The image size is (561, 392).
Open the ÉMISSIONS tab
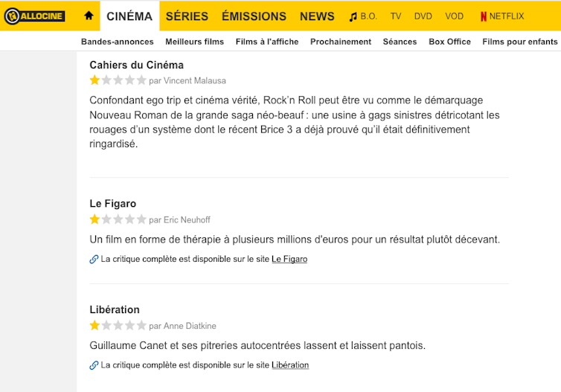coord(254,16)
